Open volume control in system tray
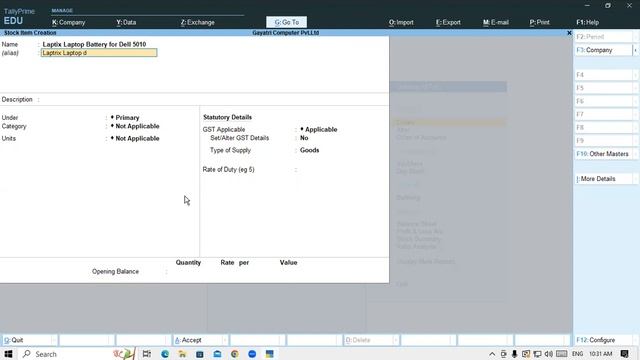 [549, 354]
